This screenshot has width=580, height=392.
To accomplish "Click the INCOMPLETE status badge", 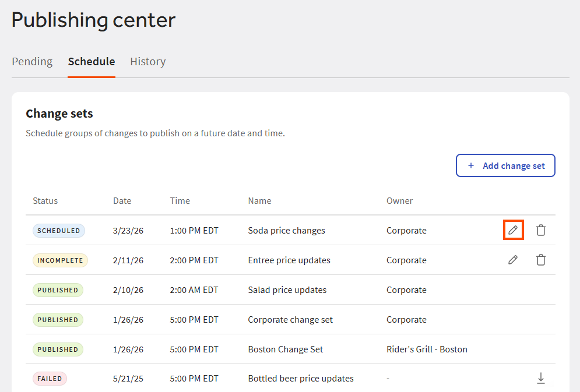I will coord(60,260).
